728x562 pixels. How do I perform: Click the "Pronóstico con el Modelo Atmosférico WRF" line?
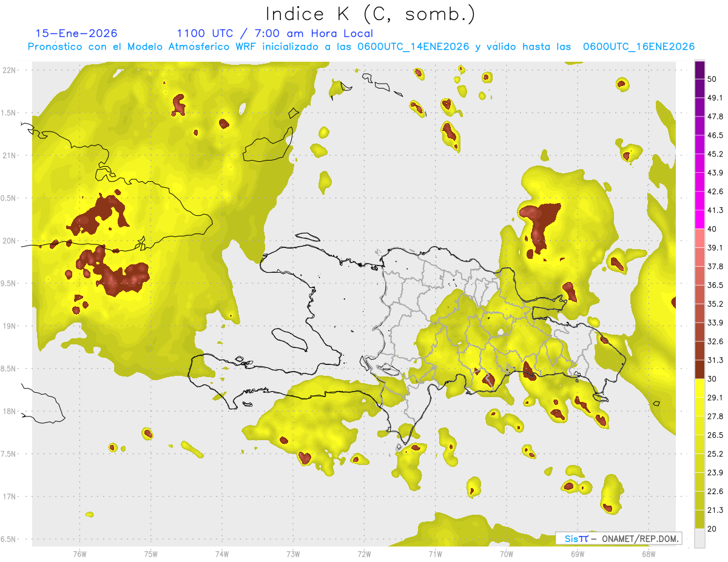pos(361,47)
